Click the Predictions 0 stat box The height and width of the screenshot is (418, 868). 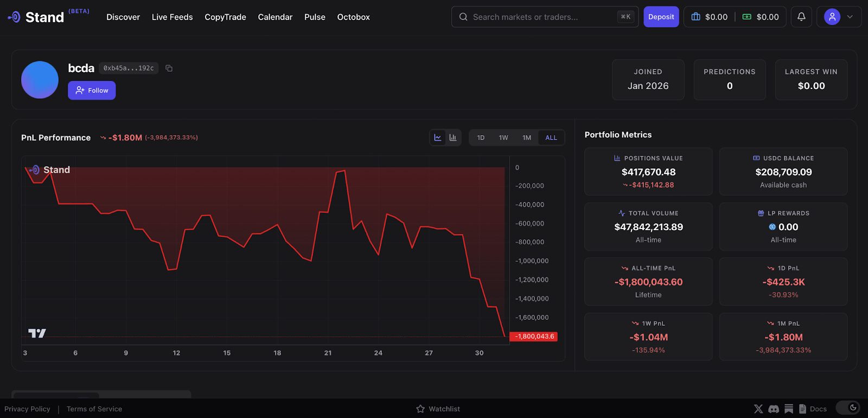coord(730,80)
